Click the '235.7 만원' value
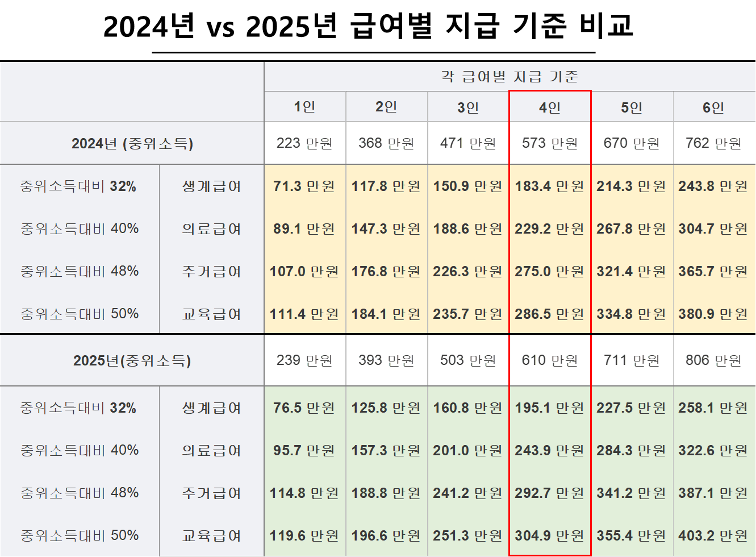 [468, 314]
